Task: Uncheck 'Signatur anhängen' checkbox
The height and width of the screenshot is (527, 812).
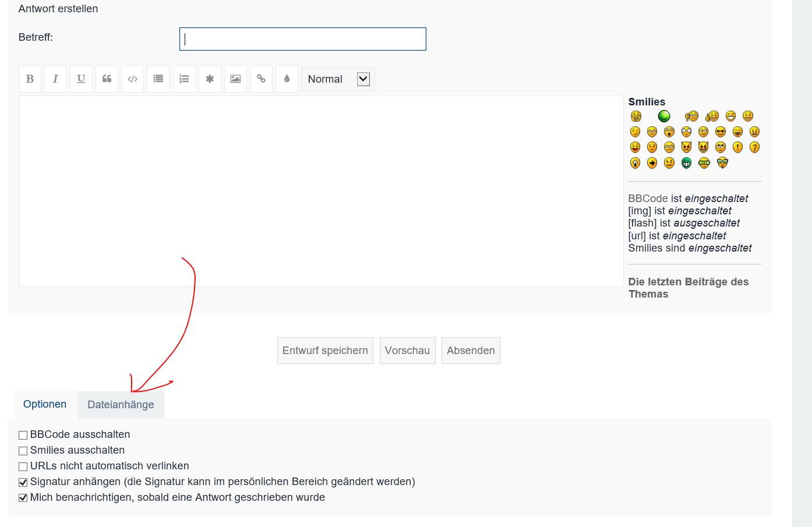Action: coord(23,482)
